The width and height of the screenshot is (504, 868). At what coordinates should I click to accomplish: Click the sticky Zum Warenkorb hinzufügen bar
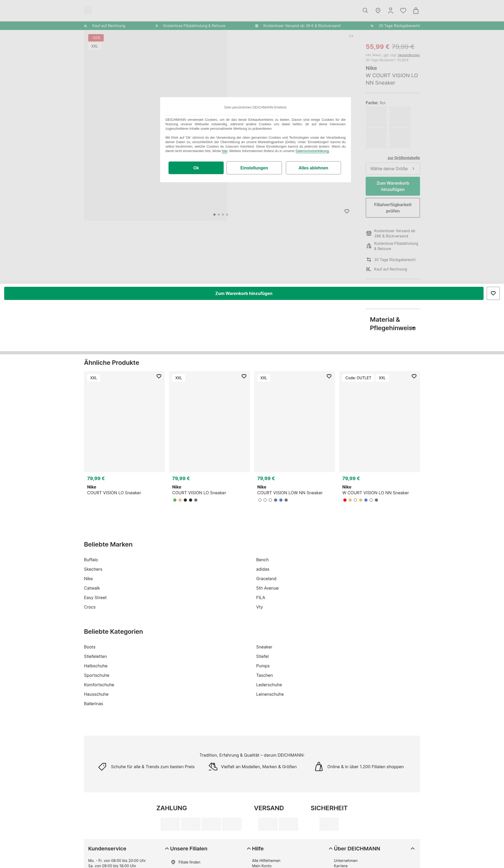tap(244, 293)
